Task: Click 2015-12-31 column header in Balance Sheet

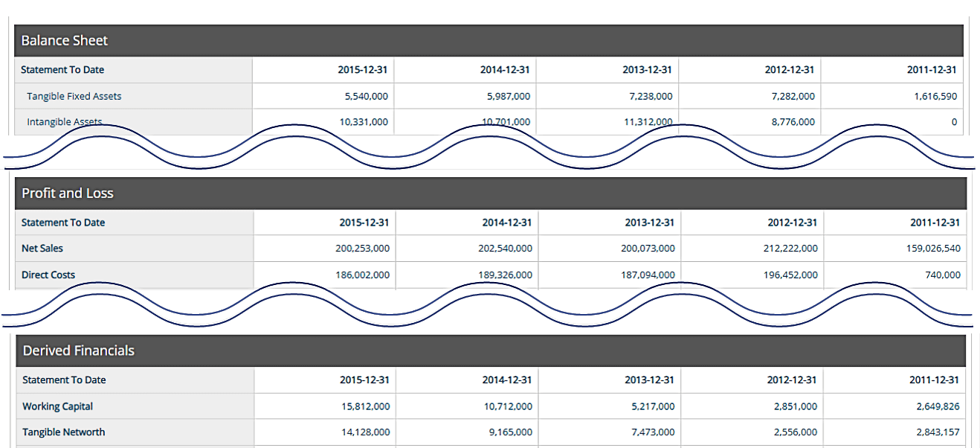Action: (x=363, y=70)
